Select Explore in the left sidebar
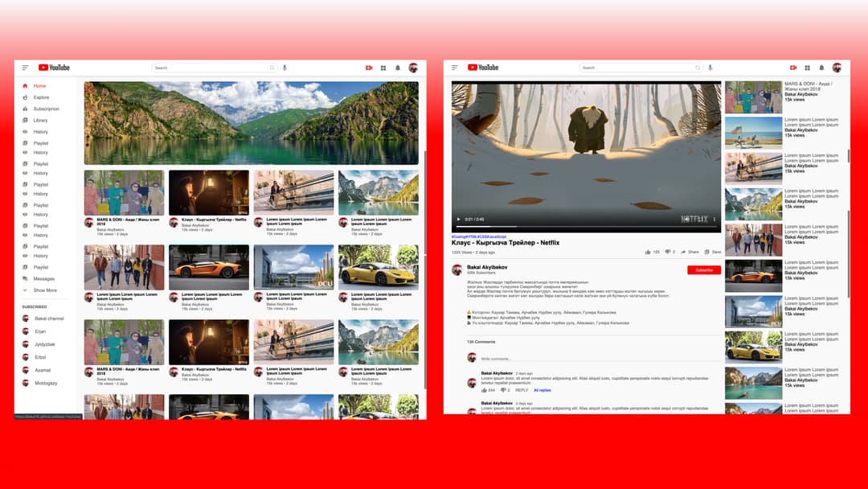This screenshot has height=489, width=868. (x=36, y=97)
